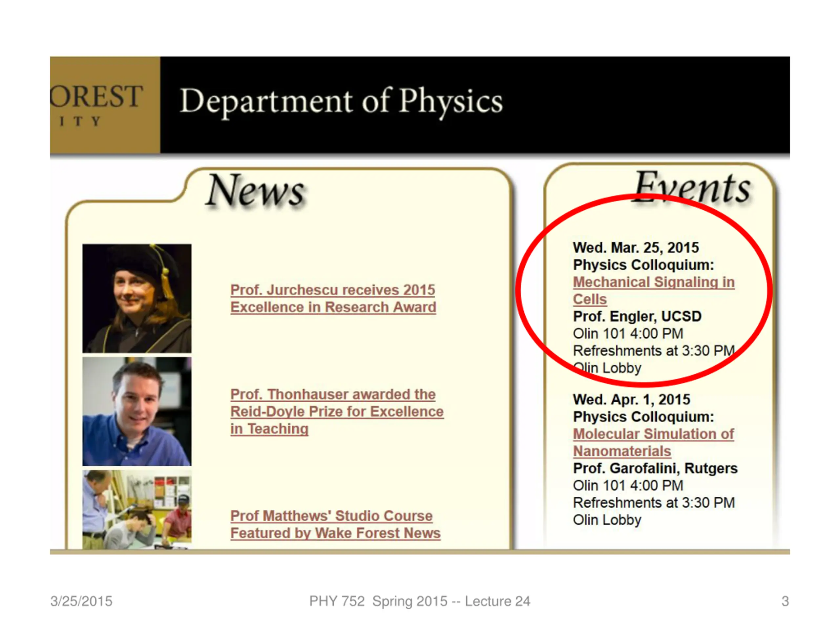
Task: Open Mechanical Signaling in Cells colloquium link
Action: pos(654,290)
